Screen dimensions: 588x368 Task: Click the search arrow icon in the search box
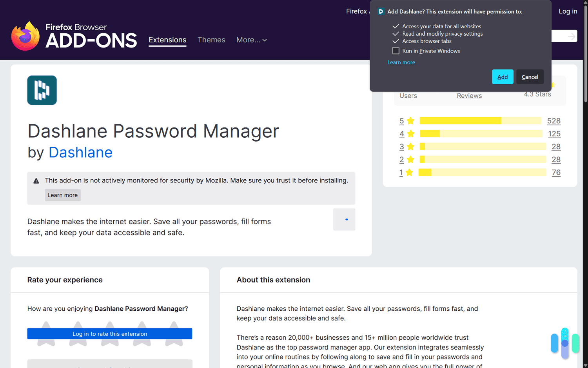[x=572, y=36]
